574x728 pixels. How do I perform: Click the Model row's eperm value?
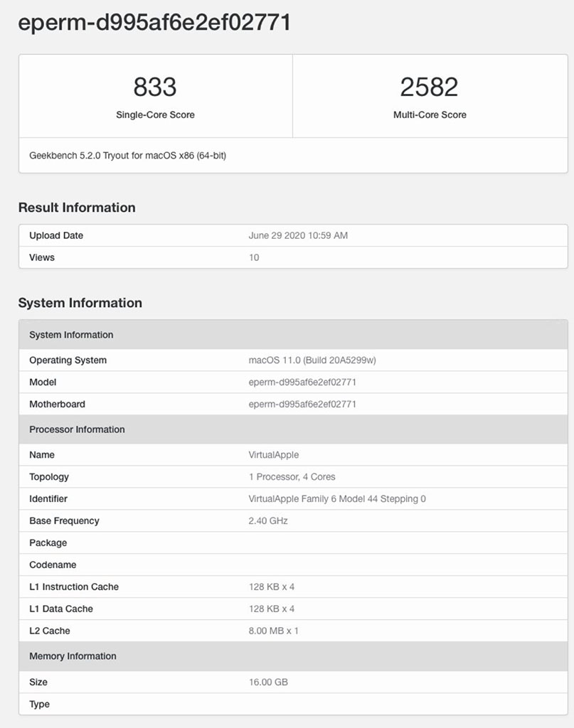[302, 382]
